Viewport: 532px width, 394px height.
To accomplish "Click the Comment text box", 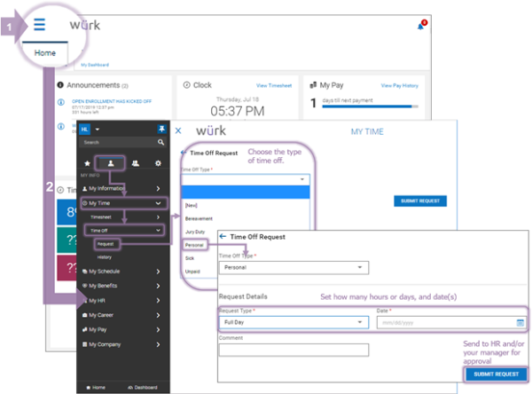I will coord(293,350).
